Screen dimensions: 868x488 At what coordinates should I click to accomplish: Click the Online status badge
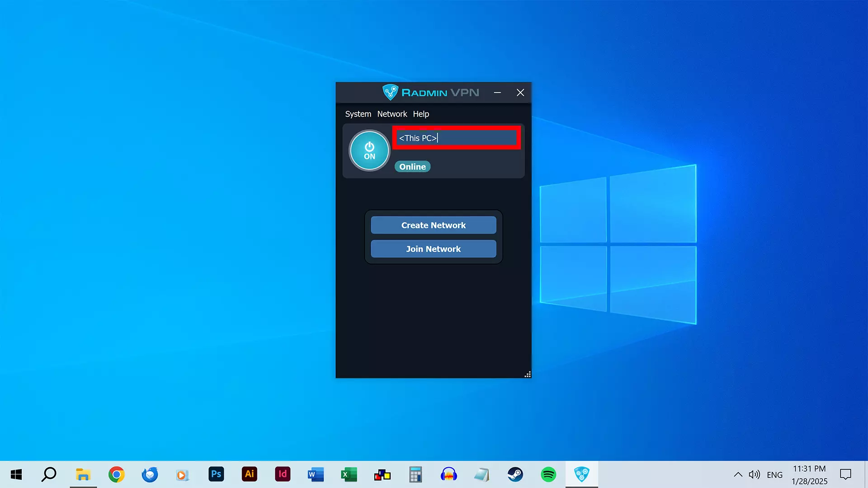point(412,167)
